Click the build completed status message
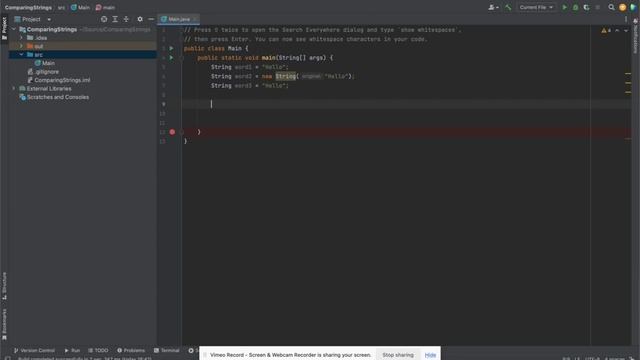This screenshot has height=360, width=640. (84, 358)
